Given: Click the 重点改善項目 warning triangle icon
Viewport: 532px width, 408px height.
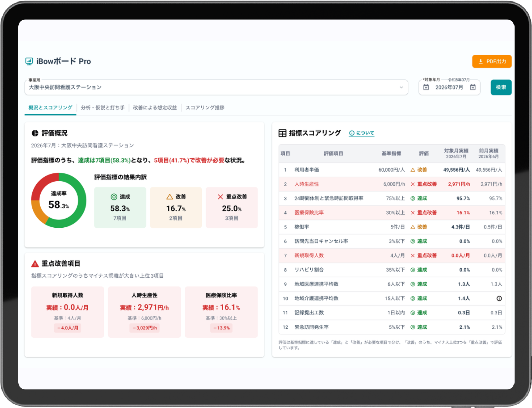Looking at the screenshot, I should tap(35, 264).
